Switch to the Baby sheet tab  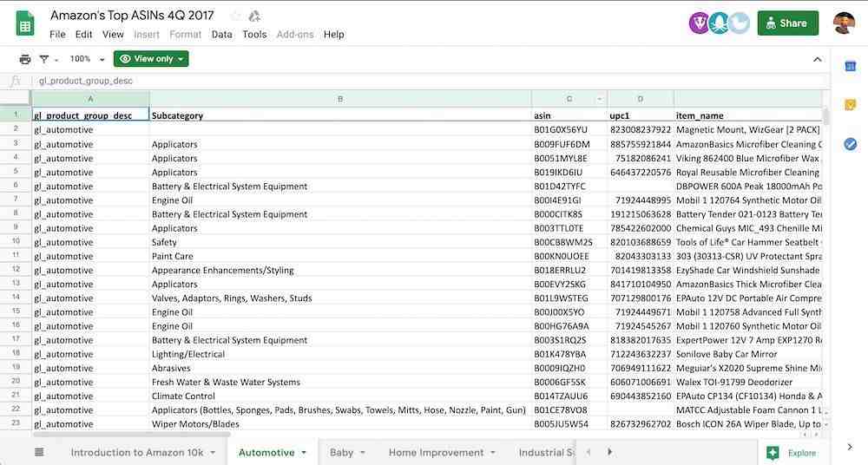click(341, 452)
